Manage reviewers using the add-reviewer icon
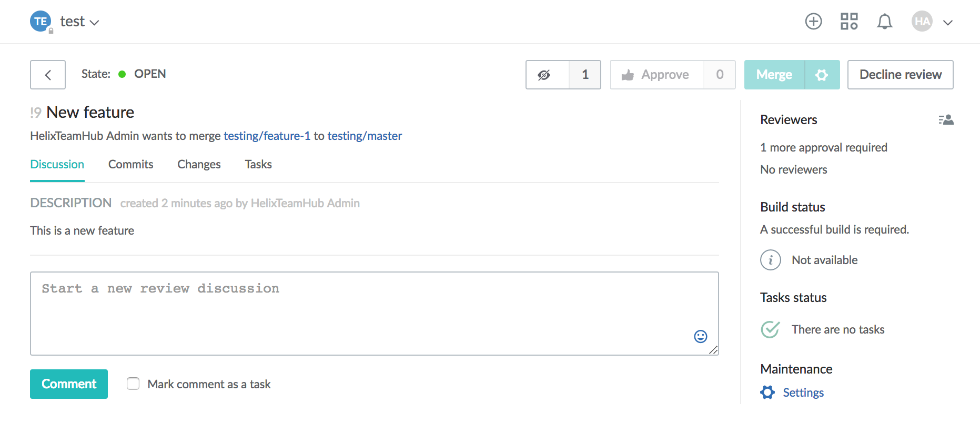Image resolution: width=980 pixels, height=423 pixels. click(x=946, y=119)
